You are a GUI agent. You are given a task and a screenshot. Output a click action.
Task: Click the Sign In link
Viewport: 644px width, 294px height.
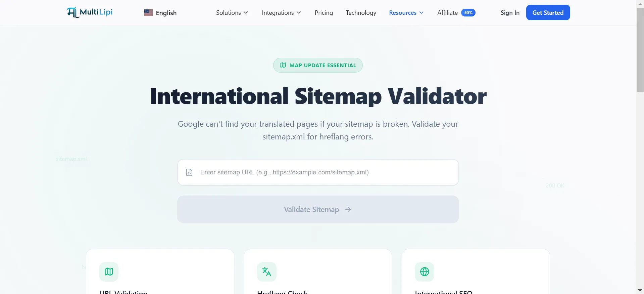[510, 13]
